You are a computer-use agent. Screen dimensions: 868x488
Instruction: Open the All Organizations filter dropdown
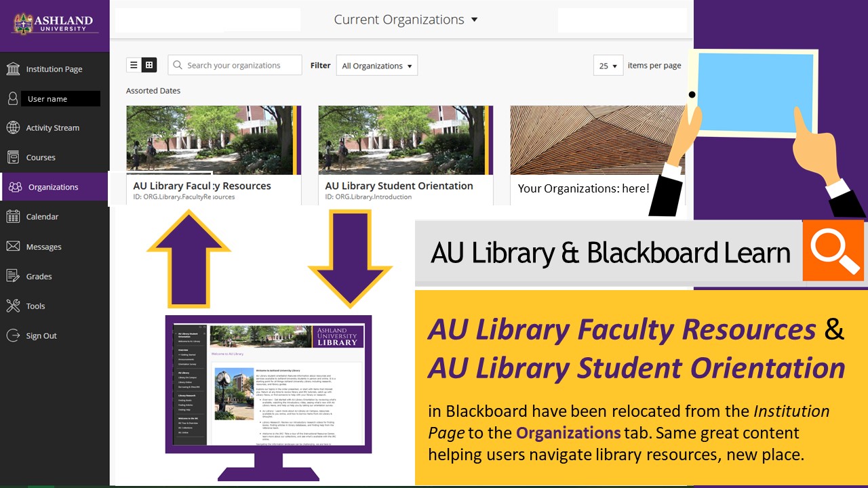coord(377,66)
